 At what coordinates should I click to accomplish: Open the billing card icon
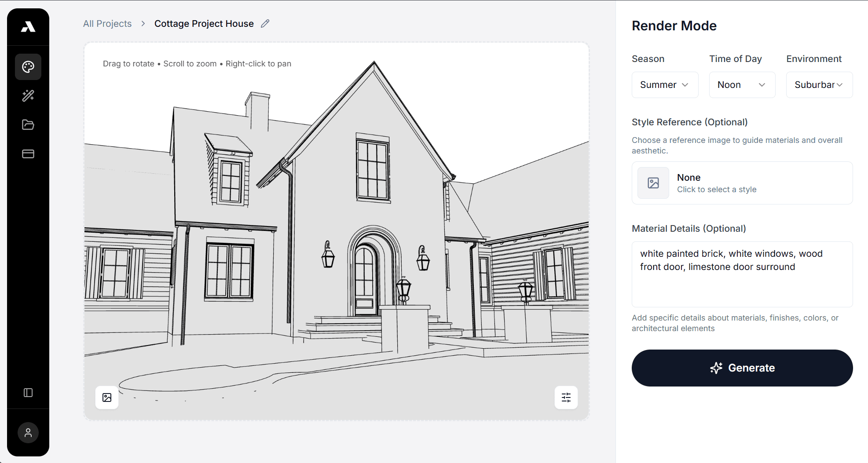point(28,154)
